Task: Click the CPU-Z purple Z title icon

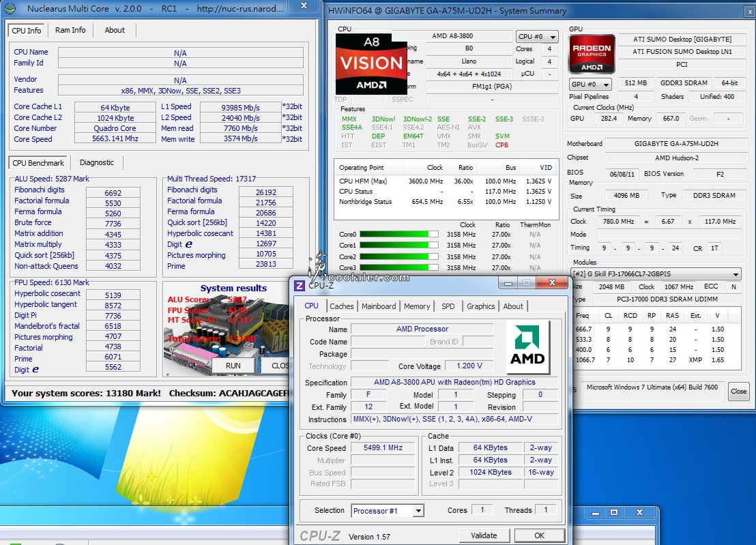Action: tap(300, 285)
